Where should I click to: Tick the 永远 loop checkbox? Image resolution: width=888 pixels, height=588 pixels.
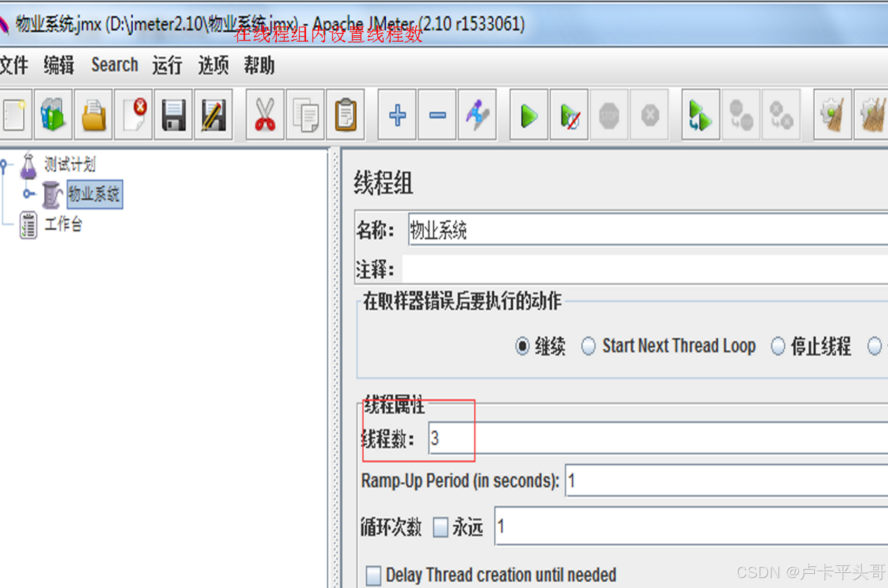click(x=440, y=527)
